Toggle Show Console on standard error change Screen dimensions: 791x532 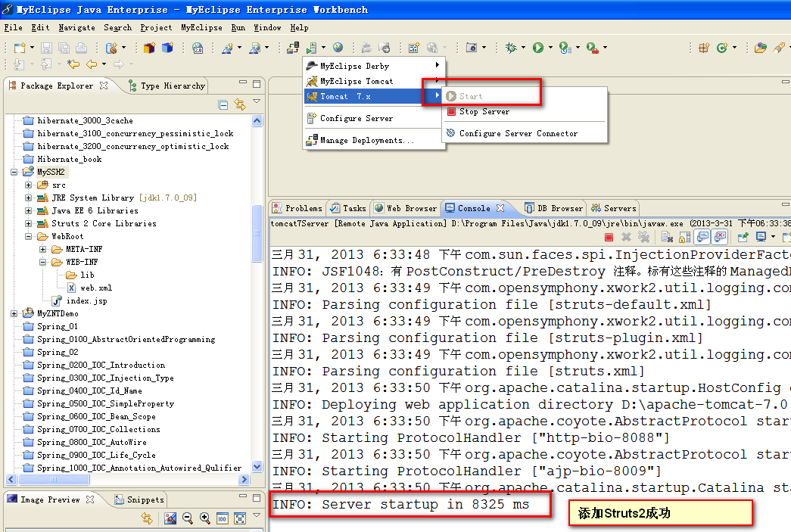pos(720,237)
